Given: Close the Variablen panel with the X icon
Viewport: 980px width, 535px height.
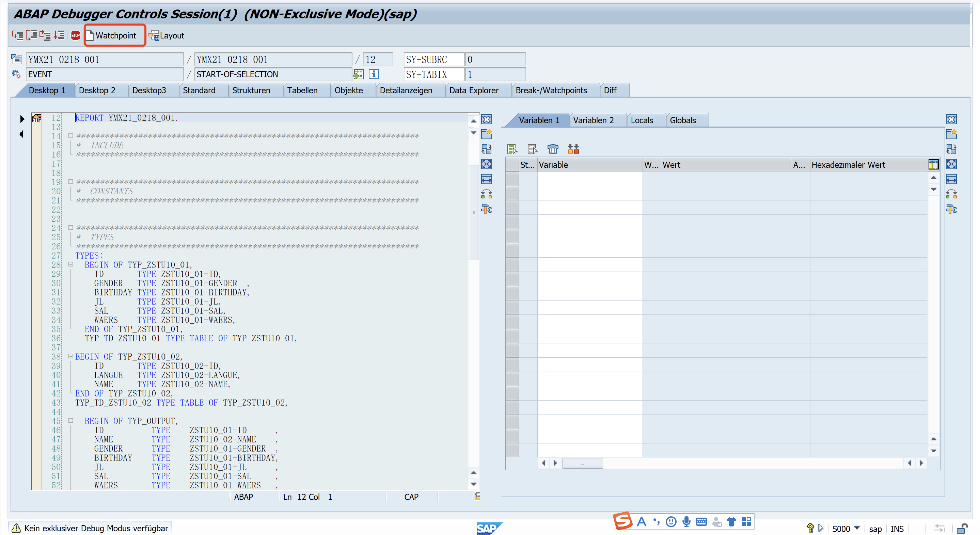Looking at the screenshot, I should [x=952, y=119].
